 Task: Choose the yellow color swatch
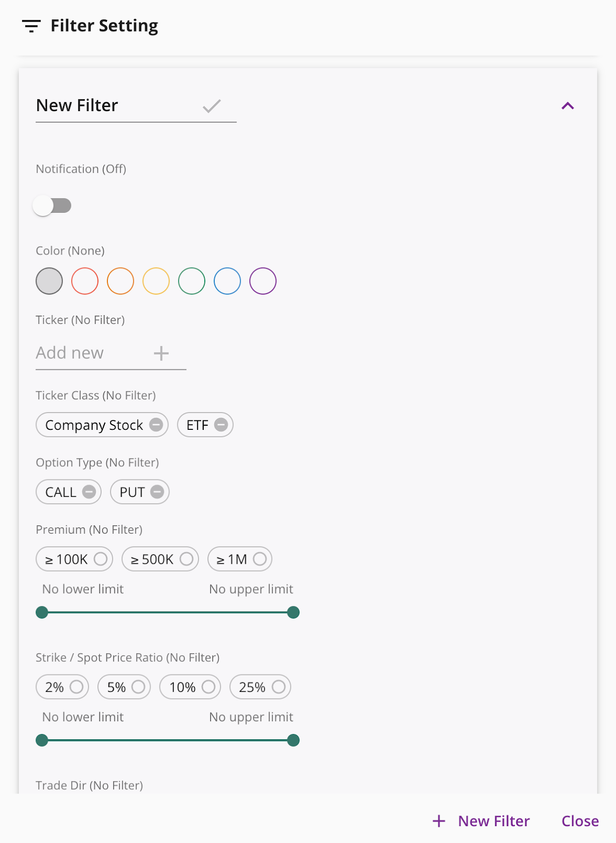coord(156,281)
